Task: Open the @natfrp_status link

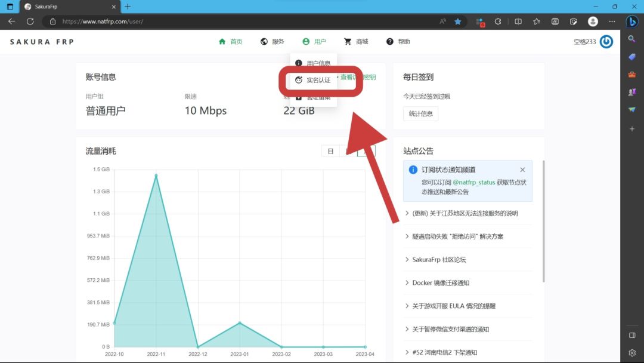Action: pos(474,182)
